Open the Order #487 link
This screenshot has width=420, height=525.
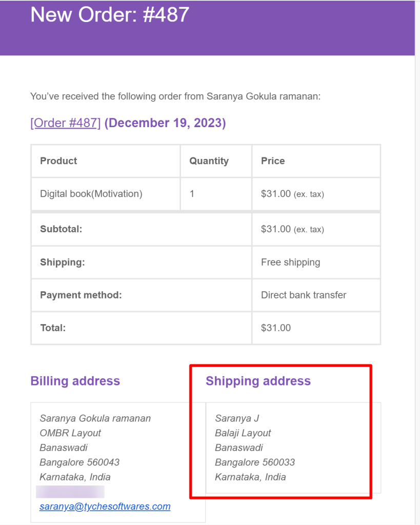(65, 123)
